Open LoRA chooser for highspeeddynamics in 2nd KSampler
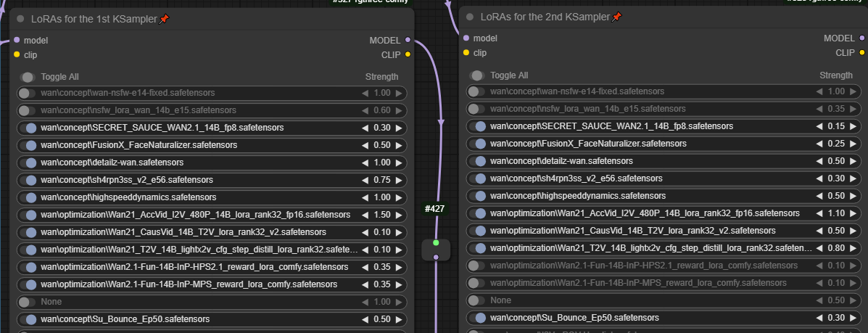The height and width of the screenshot is (333, 868). click(578, 196)
